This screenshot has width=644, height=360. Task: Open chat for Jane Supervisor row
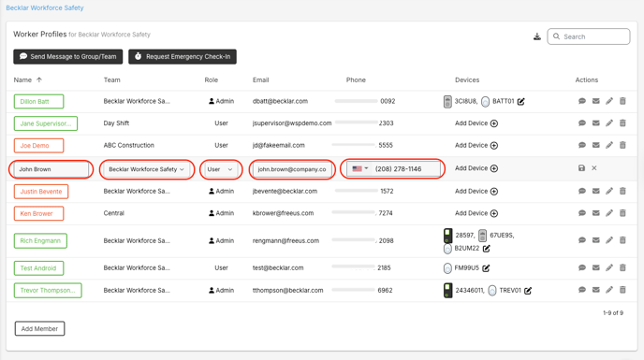pos(582,123)
